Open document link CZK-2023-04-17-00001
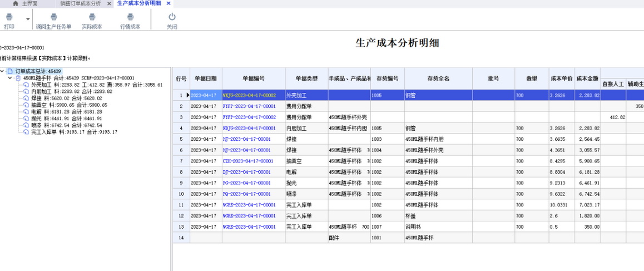 (x=247, y=161)
